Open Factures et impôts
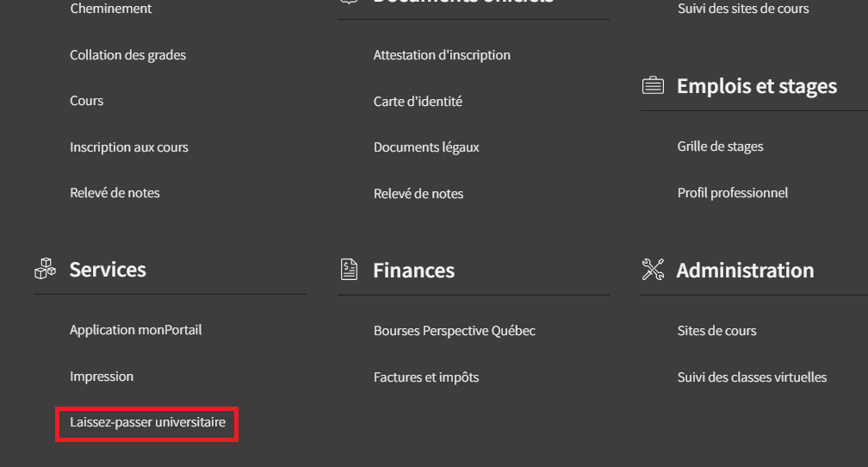 [426, 377]
